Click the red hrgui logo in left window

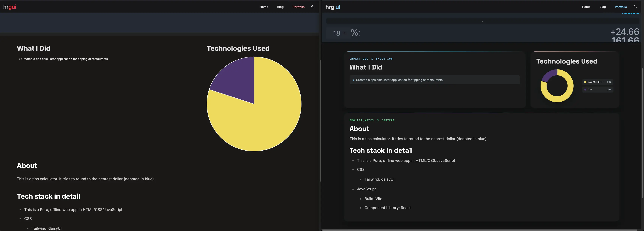pos(10,7)
